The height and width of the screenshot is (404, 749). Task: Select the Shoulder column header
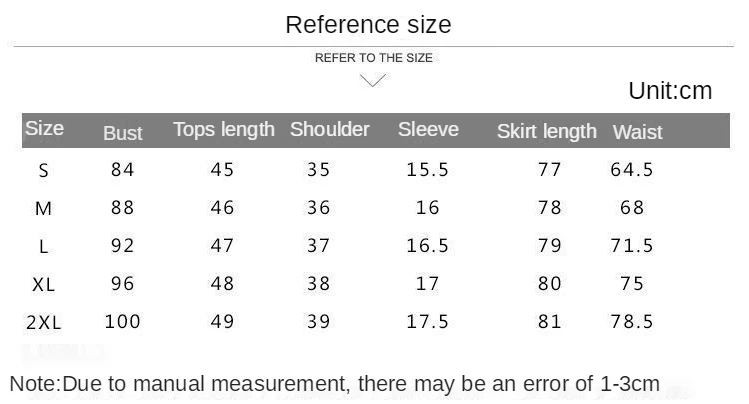pos(329,130)
